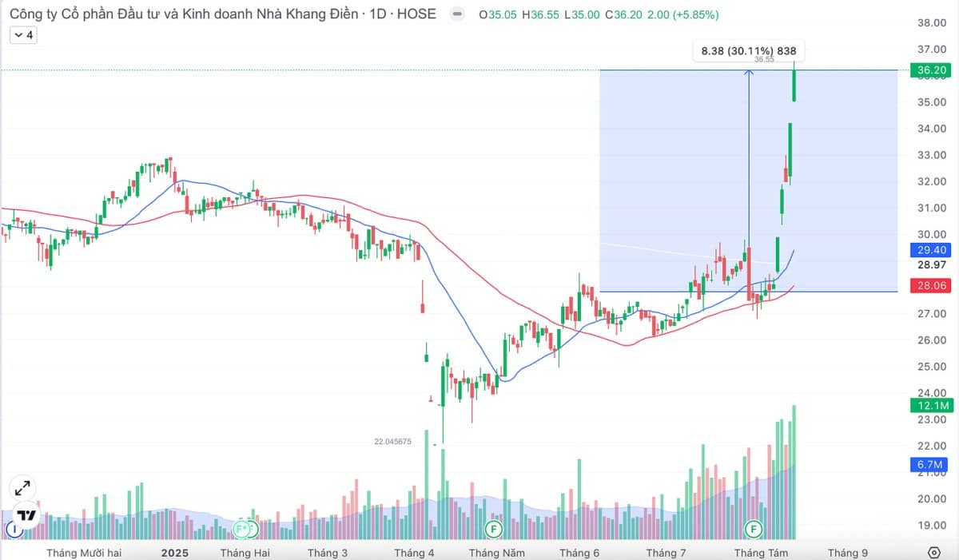Click the green 12.1M volume label

[932, 406]
